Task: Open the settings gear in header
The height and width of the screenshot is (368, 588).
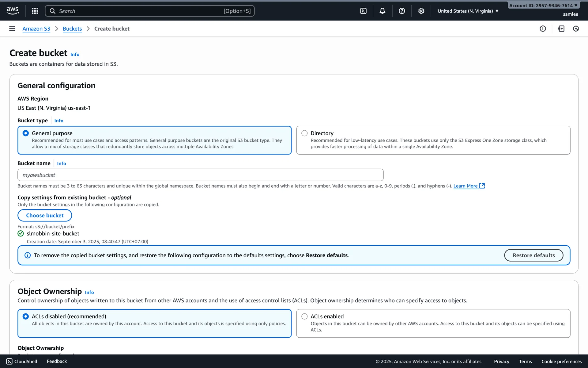Action: coord(421,11)
